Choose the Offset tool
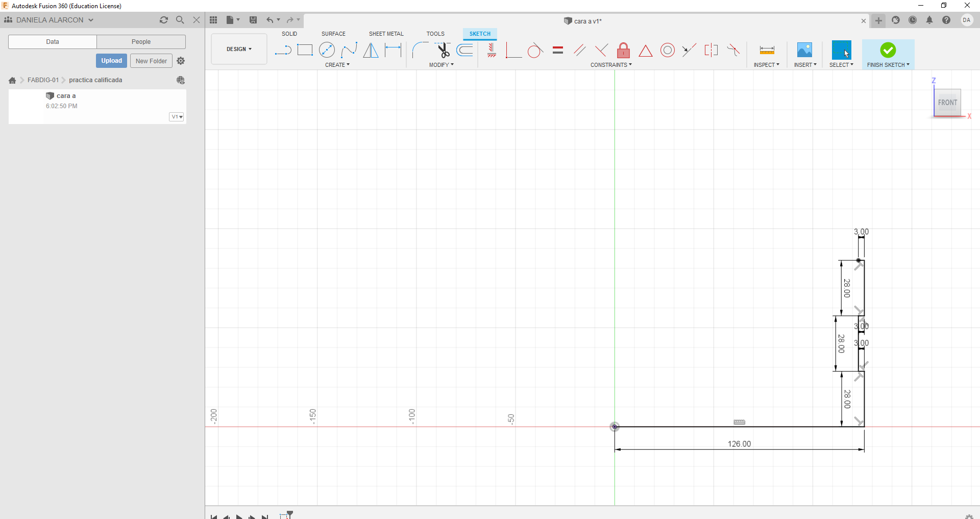Viewport: 980px width, 519px height. click(x=465, y=50)
